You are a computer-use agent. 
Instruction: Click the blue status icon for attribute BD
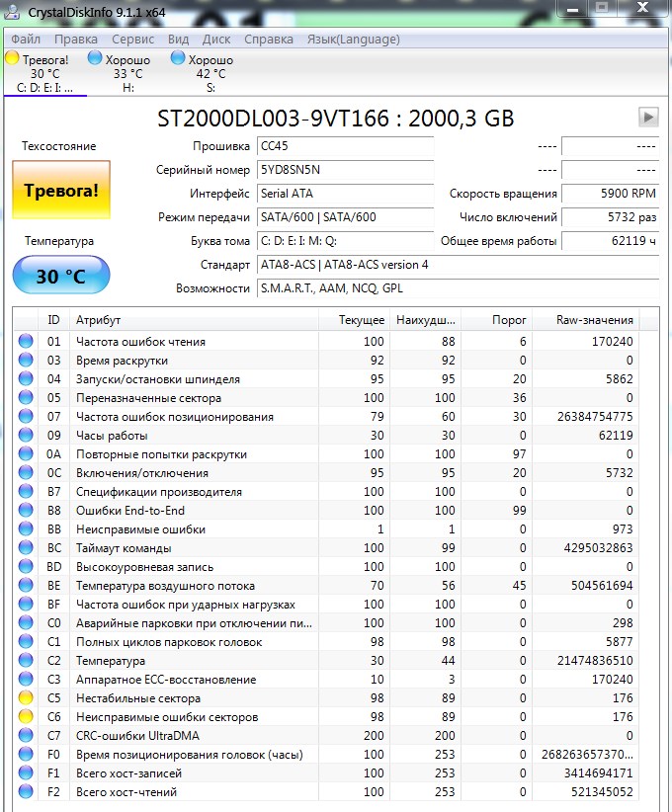coord(26,566)
